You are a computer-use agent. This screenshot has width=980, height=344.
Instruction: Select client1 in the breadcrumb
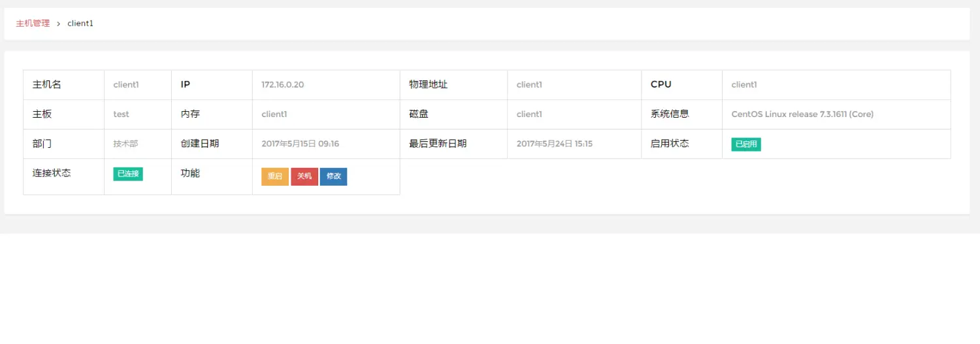point(80,23)
